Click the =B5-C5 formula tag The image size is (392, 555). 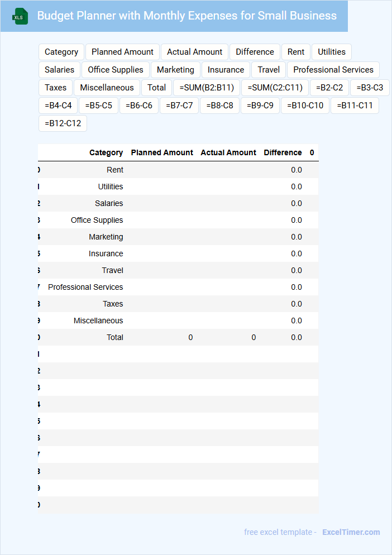tap(98, 106)
